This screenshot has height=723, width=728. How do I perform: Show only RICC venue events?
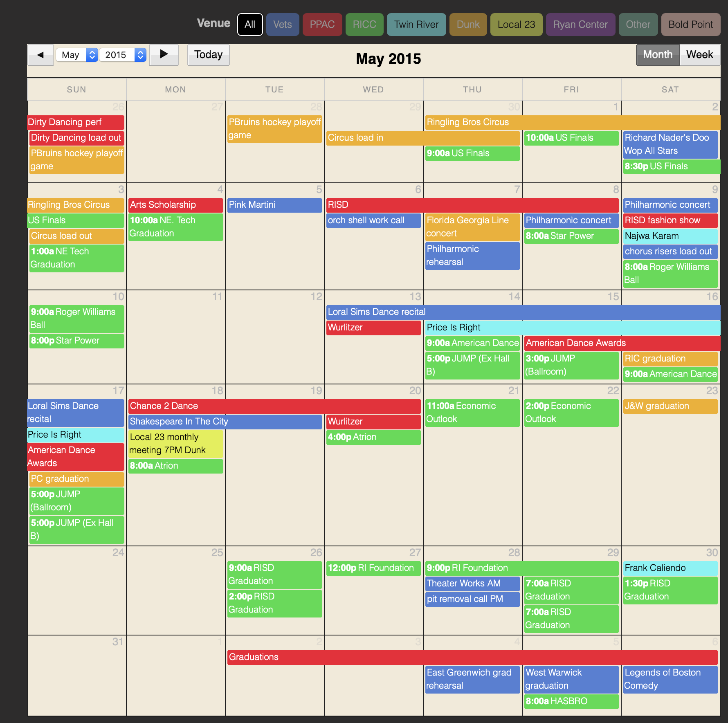pos(364,25)
